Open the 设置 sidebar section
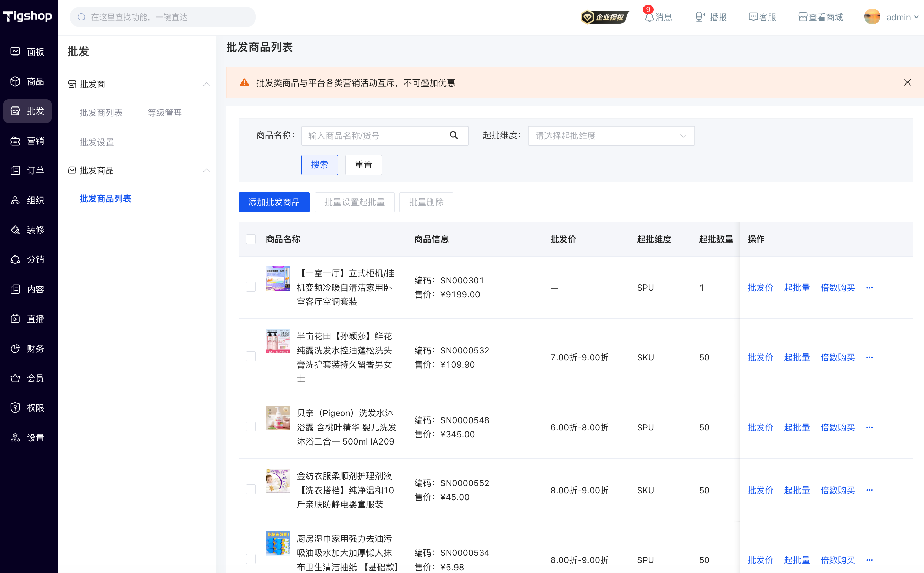Viewport: 924px width, 573px height. 27,438
